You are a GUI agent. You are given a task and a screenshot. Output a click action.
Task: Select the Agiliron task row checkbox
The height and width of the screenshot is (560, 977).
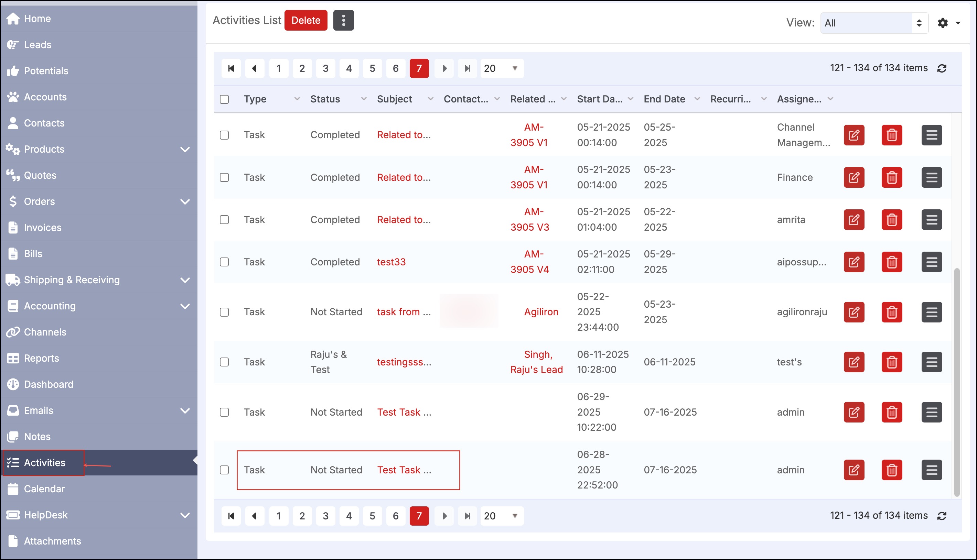click(224, 312)
